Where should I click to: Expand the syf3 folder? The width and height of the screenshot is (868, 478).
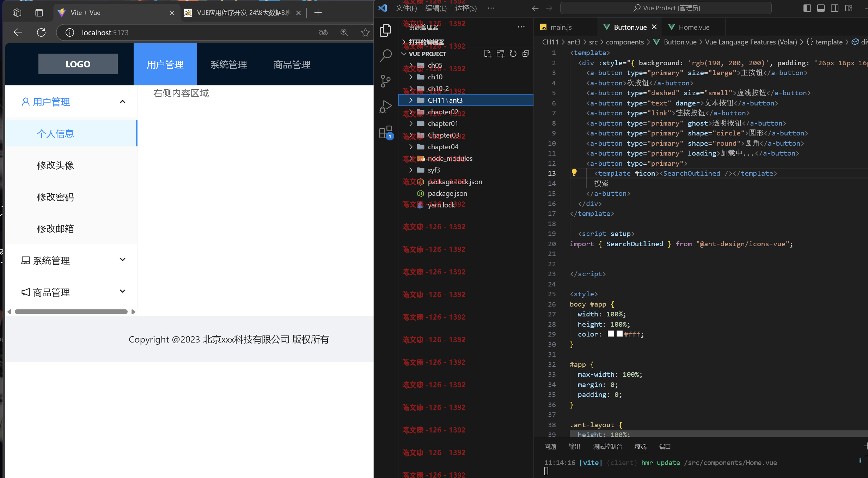point(411,170)
